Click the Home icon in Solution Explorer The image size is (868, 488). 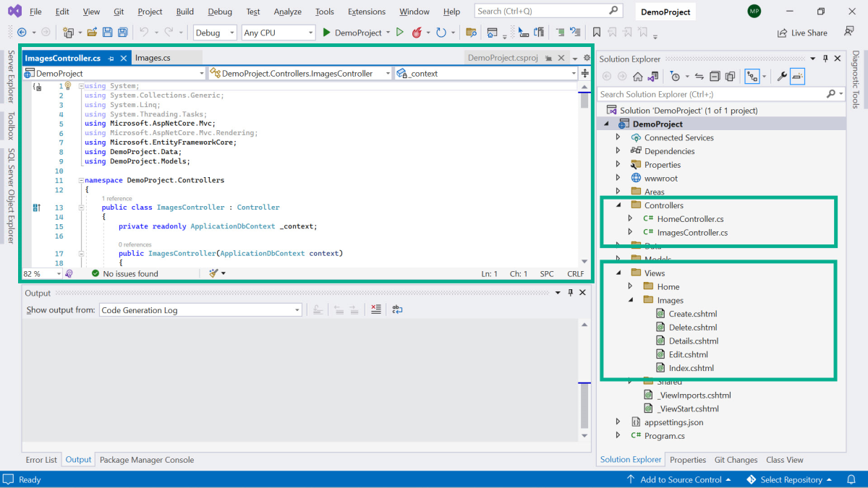click(x=637, y=76)
